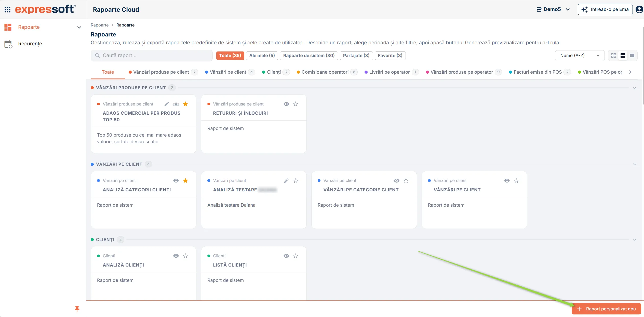This screenshot has height=317, width=644.
Task: Edit Adaos Comercial per Produs Top 50 report
Action: (167, 104)
